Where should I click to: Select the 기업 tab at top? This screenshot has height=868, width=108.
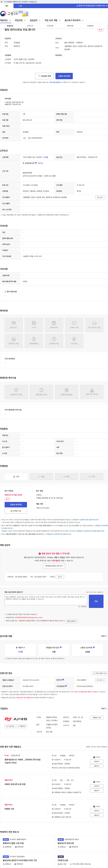20,6
